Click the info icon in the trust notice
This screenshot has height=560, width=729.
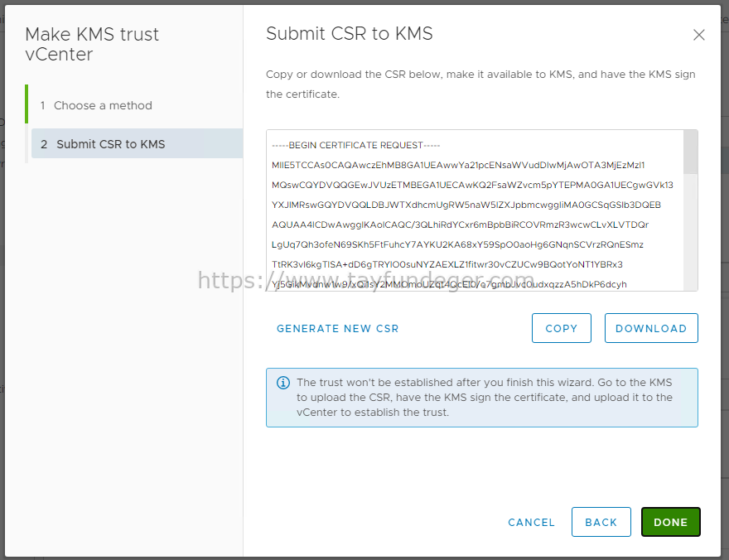pos(283,383)
